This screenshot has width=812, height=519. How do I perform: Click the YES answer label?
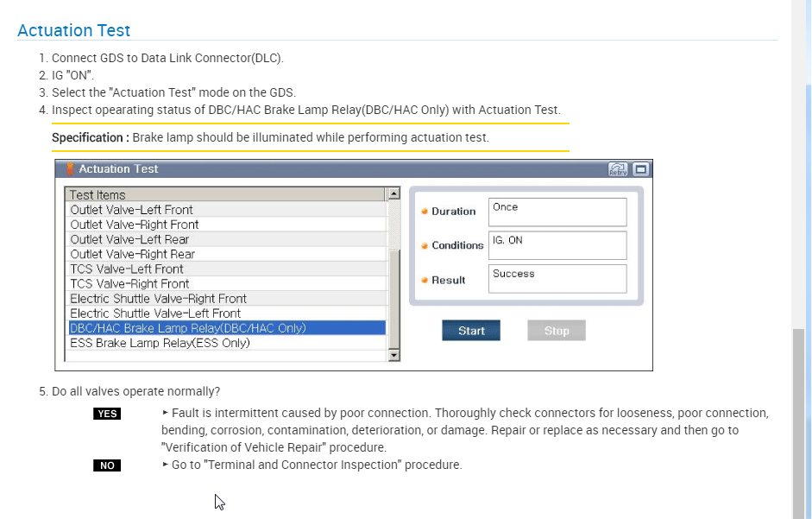tap(107, 414)
